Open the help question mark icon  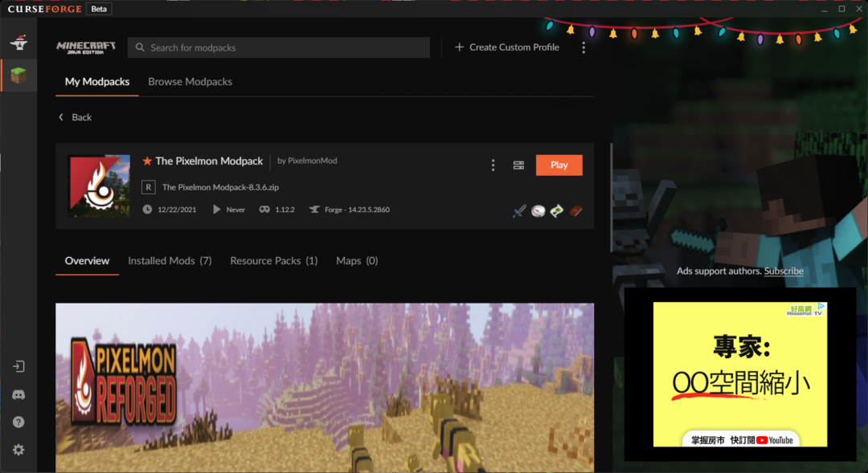pos(18,422)
